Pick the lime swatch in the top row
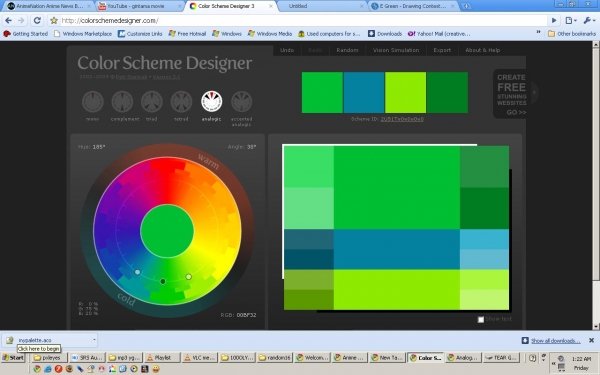Viewport: 600px width, 375px height. (x=406, y=93)
